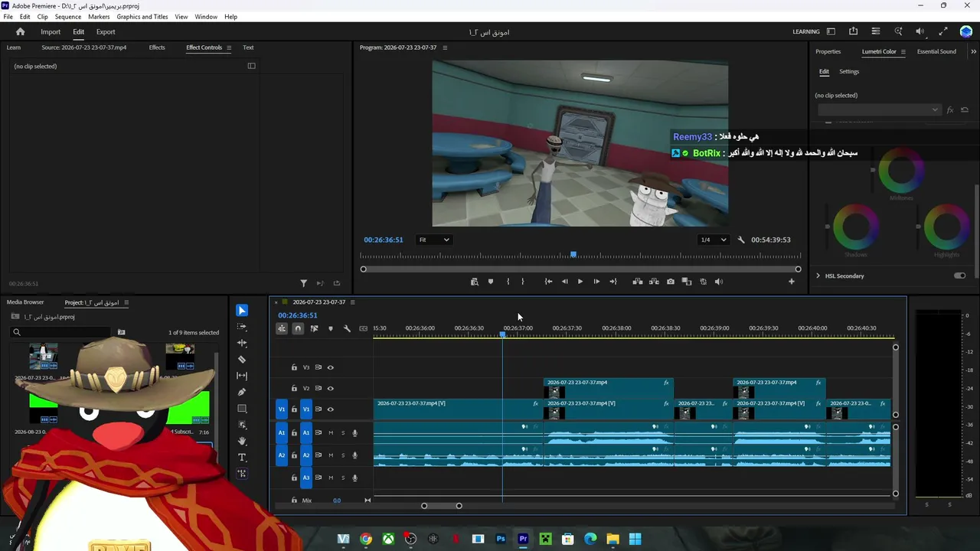Toggle snap in timeline magnet button
Image resolution: width=980 pixels, height=551 pixels.
(298, 328)
